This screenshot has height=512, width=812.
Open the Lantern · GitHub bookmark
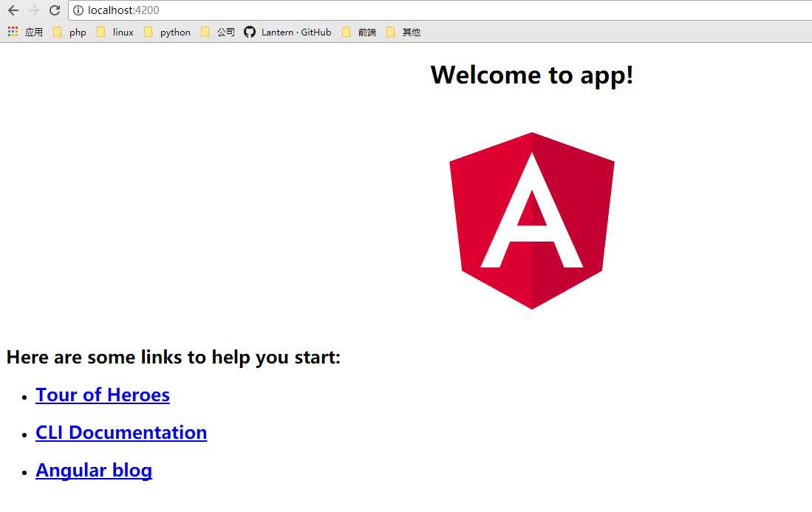pyautogui.click(x=287, y=32)
